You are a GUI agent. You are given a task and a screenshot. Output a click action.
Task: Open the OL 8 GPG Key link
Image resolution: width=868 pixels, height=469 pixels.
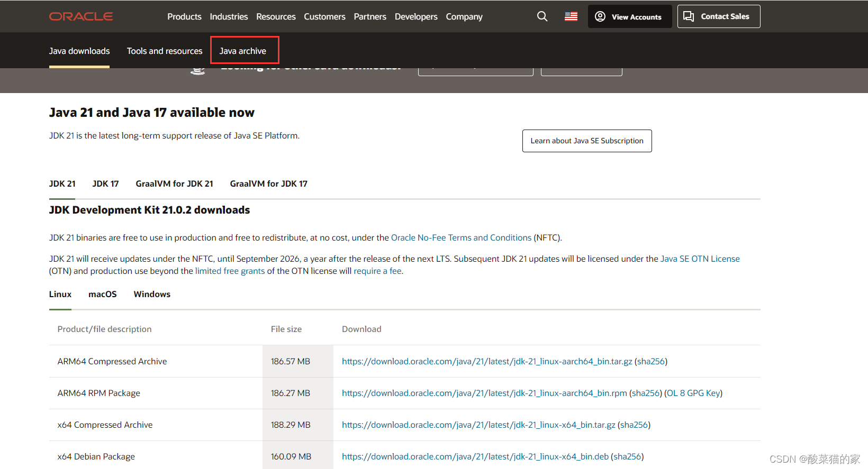693,393
